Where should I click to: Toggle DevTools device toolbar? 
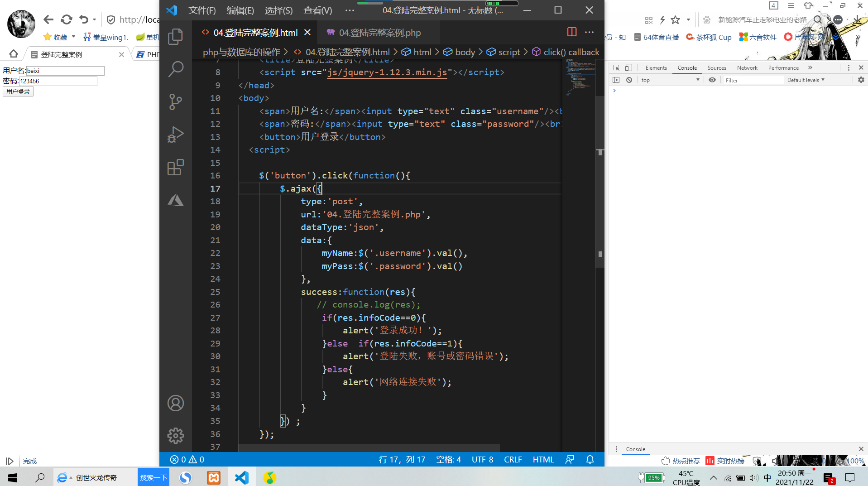(x=628, y=67)
